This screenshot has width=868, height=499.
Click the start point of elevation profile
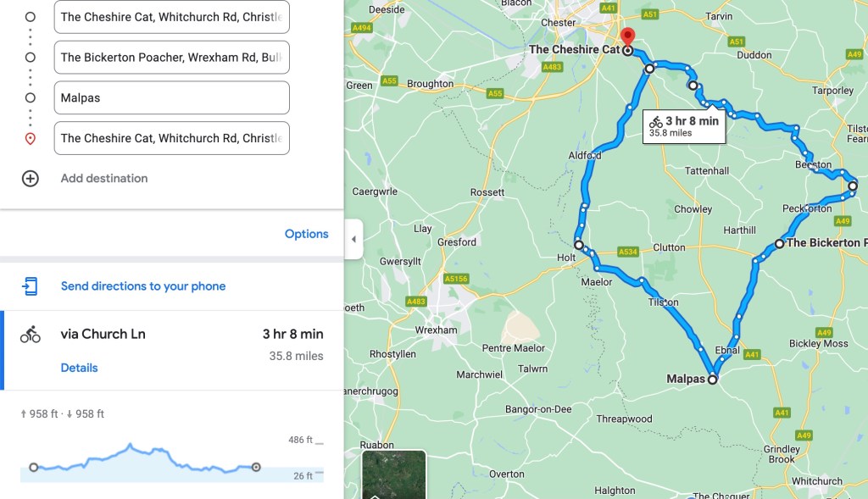(x=34, y=467)
